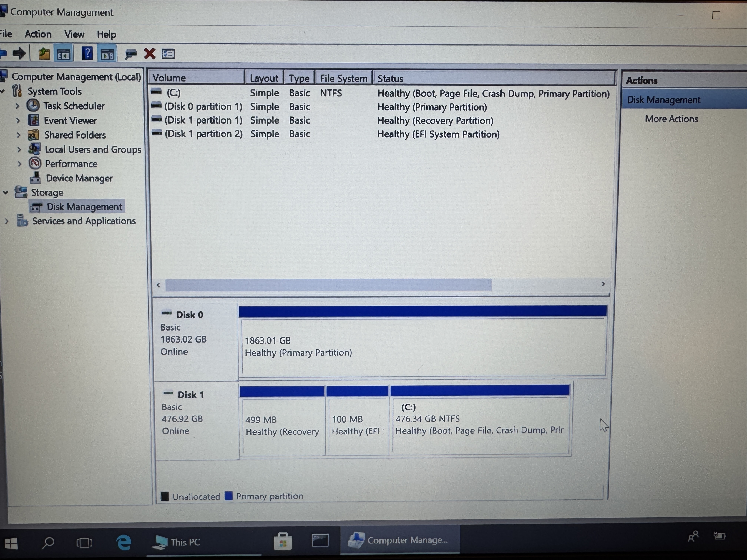This screenshot has height=560, width=747.
Task: Click the blue Help question mark icon
Action: pos(87,54)
